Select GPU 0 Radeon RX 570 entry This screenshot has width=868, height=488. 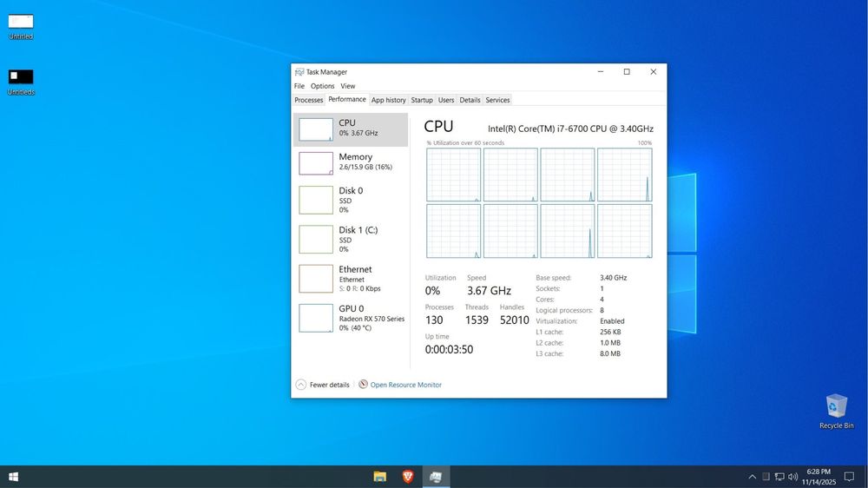tap(351, 318)
